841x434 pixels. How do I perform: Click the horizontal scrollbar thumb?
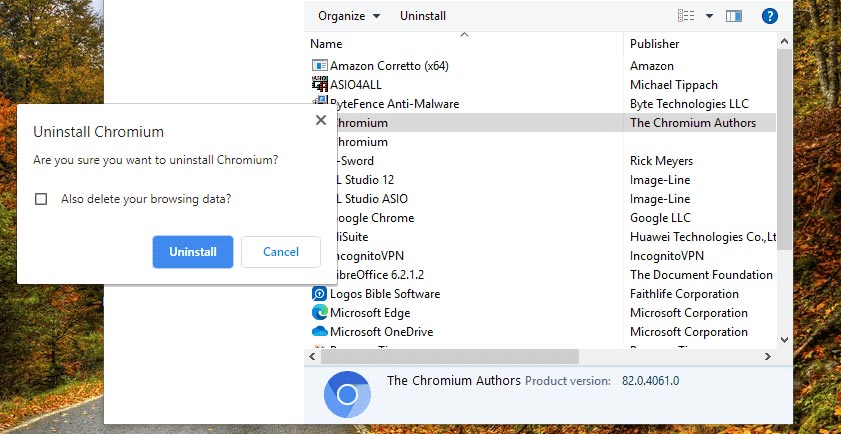tap(450, 356)
